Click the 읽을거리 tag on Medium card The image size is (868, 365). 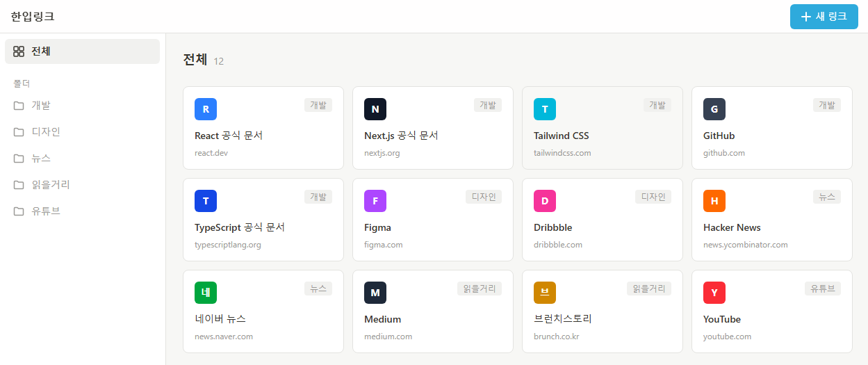tap(480, 289)
